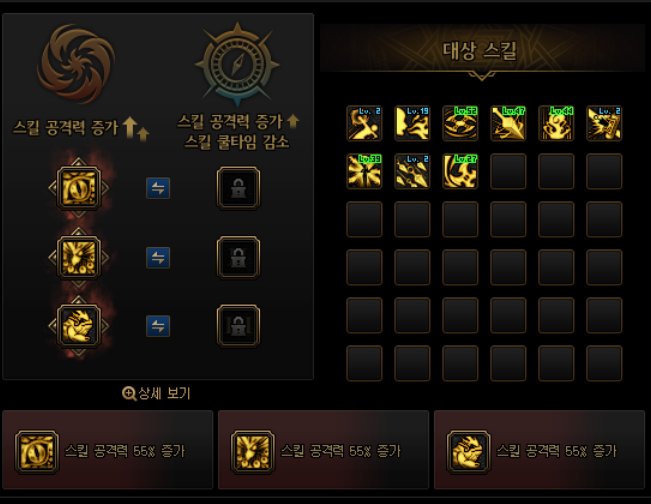Select the bird talisman slot in middle row
Viewport: 651px width, 504px height.
point(79,257)
